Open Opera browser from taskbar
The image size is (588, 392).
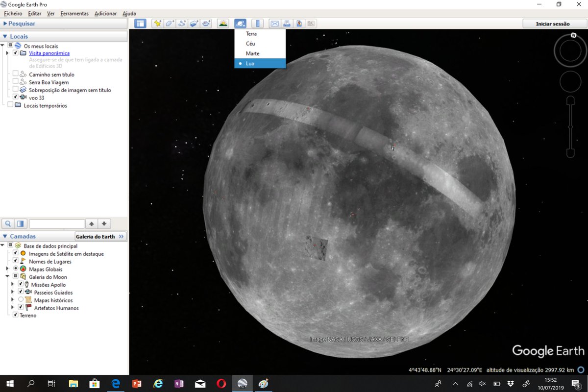221,384
